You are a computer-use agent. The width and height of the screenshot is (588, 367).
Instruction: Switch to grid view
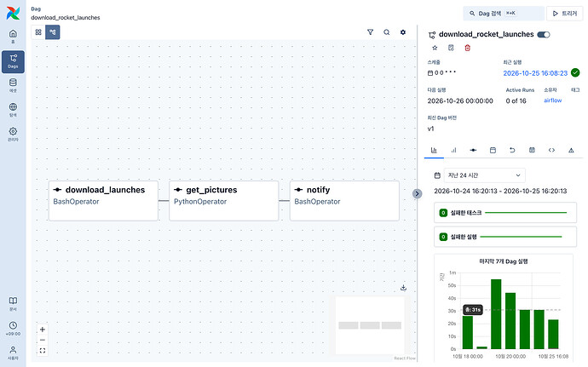(38, 32)
